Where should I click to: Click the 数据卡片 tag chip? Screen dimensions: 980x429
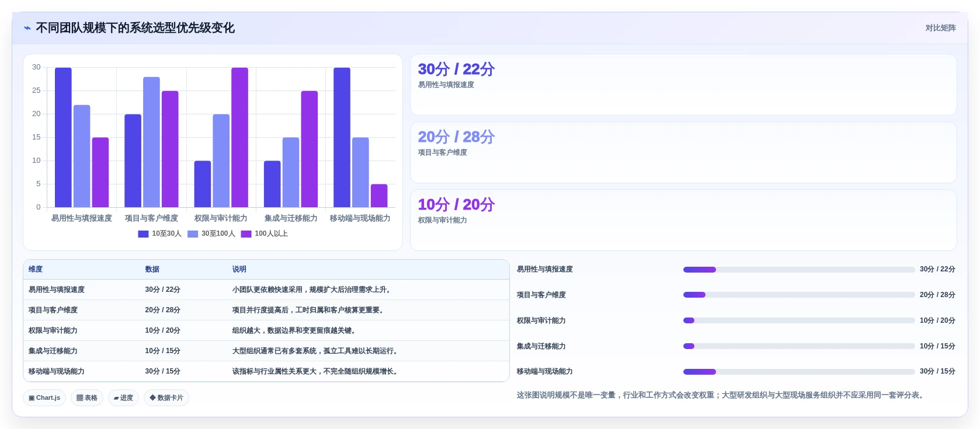166,397
